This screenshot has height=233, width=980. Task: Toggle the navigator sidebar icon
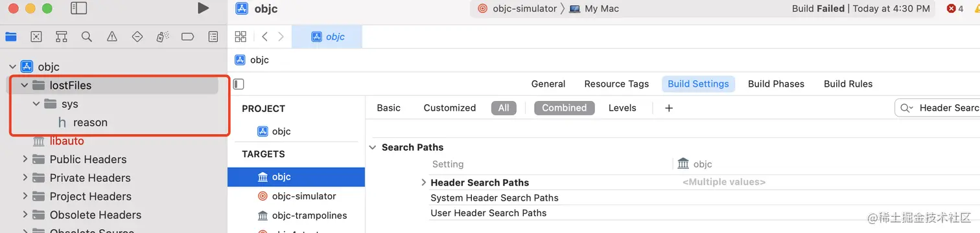tap(79, 8)
